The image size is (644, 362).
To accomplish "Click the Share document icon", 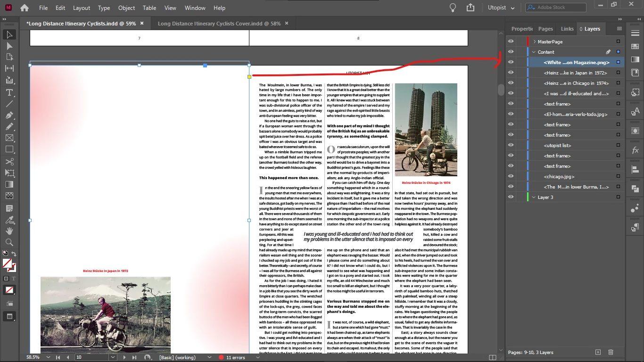I will tap(471, 8).
